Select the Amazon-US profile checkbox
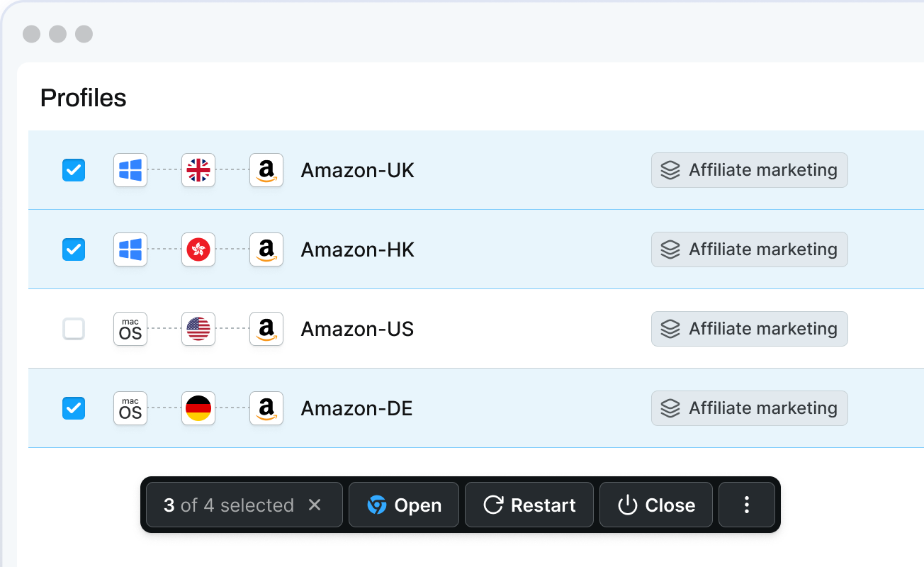This screenshot has height=567, width=924. pyautogui.click(x=74, y=329)
